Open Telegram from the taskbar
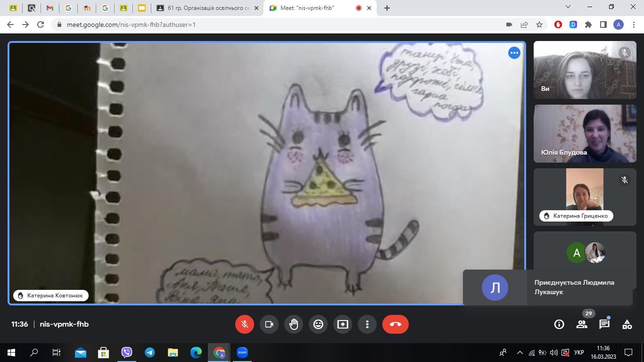 [x=150, y=353]
